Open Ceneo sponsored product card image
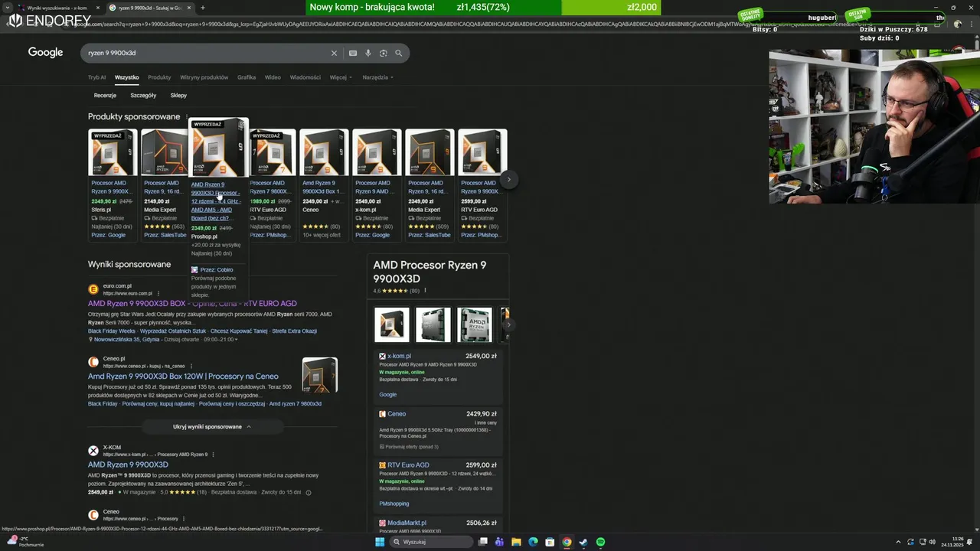 coord(323,152)
